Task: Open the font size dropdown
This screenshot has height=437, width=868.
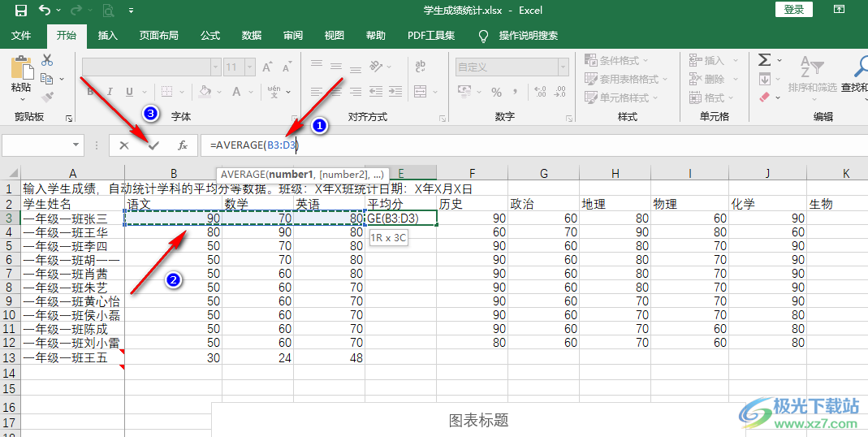Action: [250, 67]
